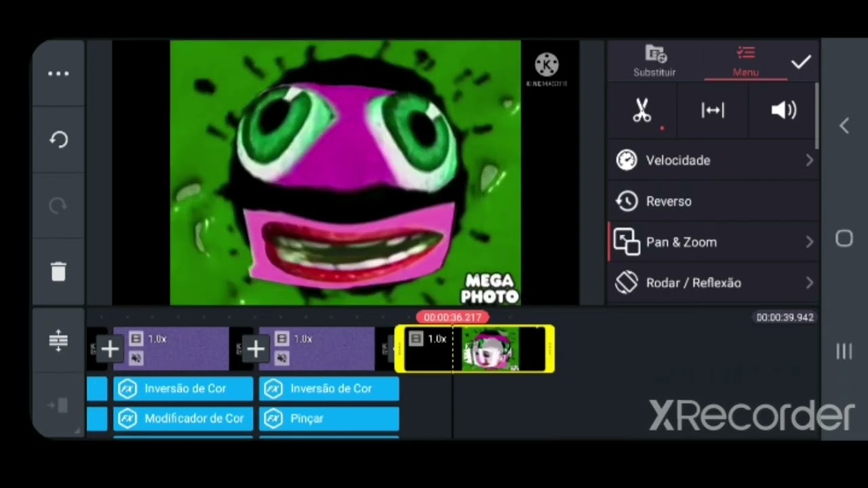Image resolution: width=868 pixels, height=488 pixels.
Task: Click mute icon on clip above Modificador de Cor
Action: coord(136,358)
